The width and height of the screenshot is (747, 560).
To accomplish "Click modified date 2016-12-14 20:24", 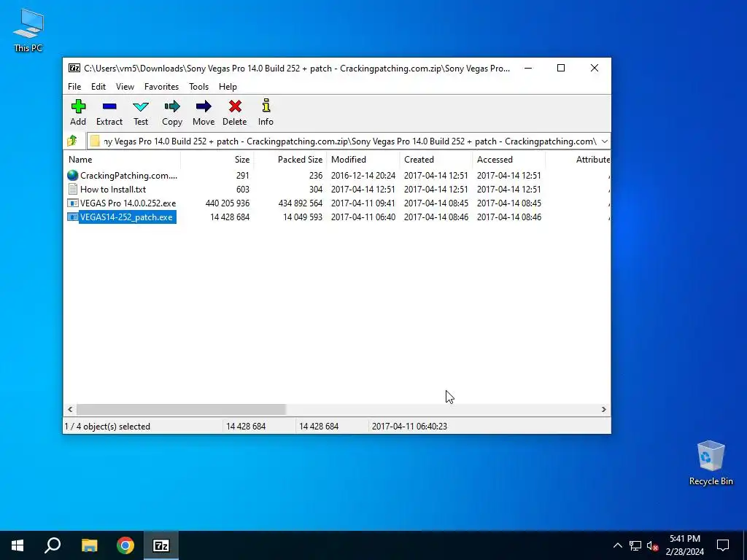I will [x=363, y=176].
